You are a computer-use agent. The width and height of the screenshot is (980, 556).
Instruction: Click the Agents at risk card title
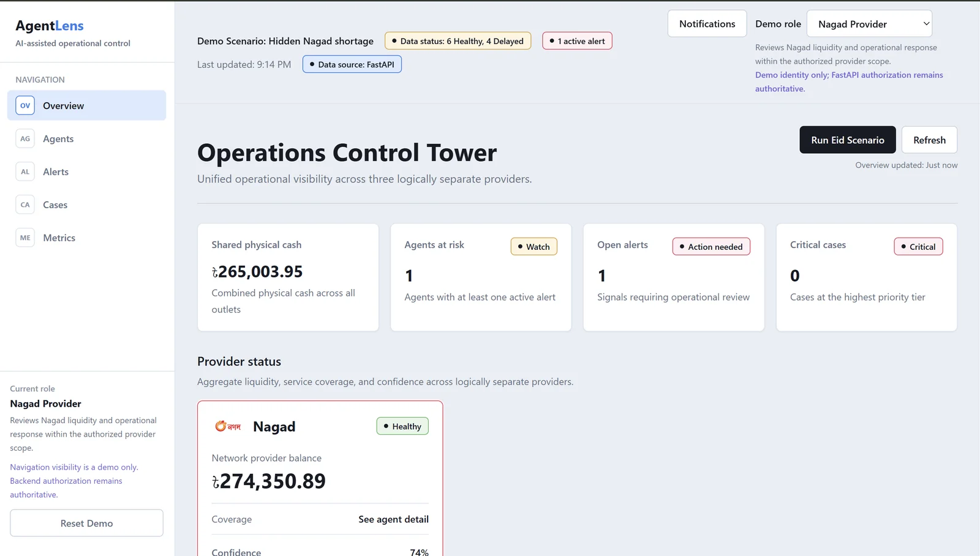434,245
